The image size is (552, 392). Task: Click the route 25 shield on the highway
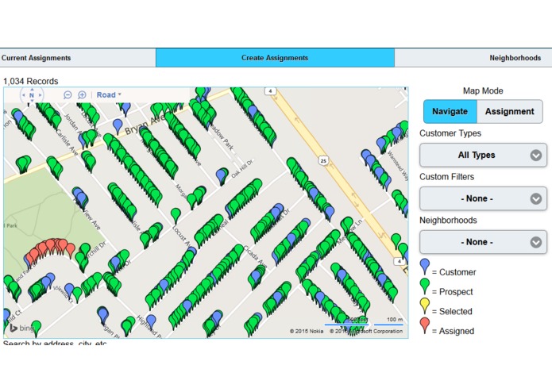tap(323, 160)
